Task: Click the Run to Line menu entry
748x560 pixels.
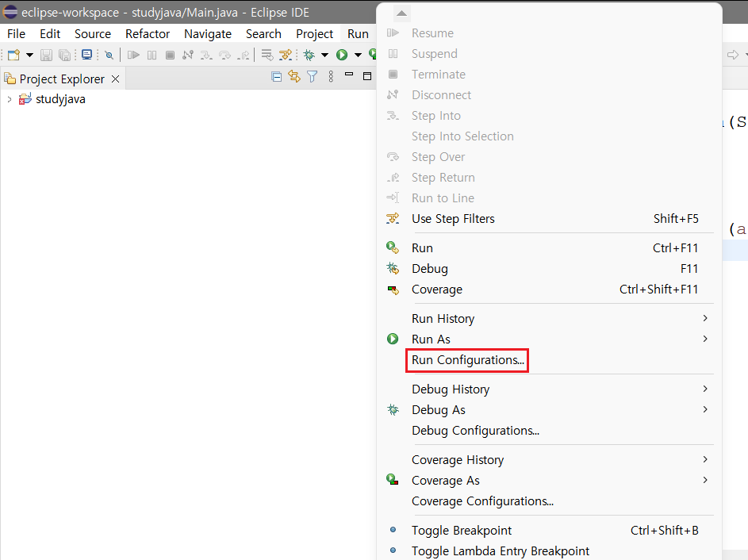Action: [549, 198]
